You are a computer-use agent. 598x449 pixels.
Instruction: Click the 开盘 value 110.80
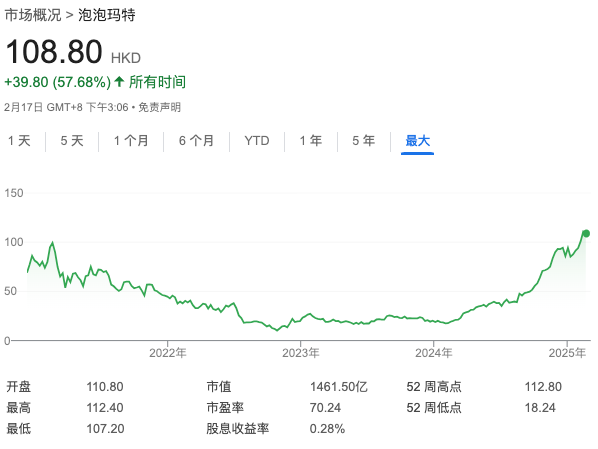point(105,387)
